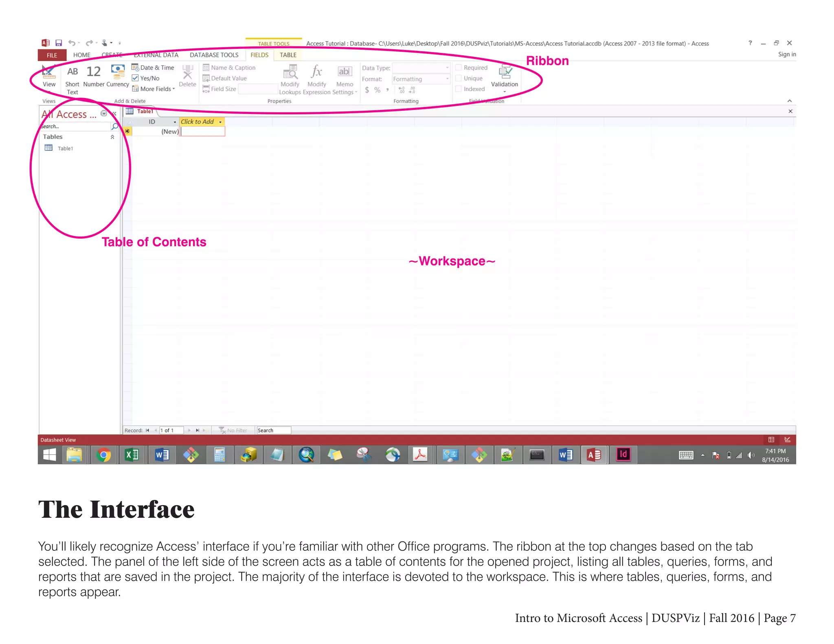Decrease decimal places
Image resolution: width=834 pixels, height=644 pixels.
point(412,90)
